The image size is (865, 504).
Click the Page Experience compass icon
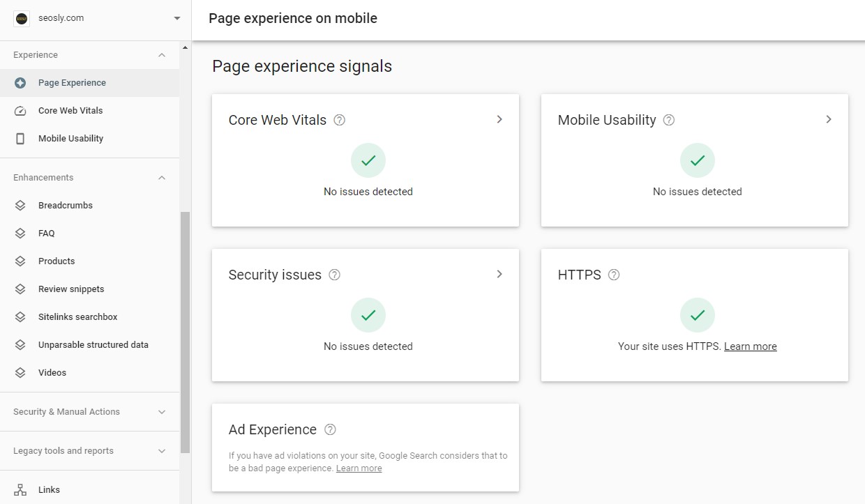point(21,82)
